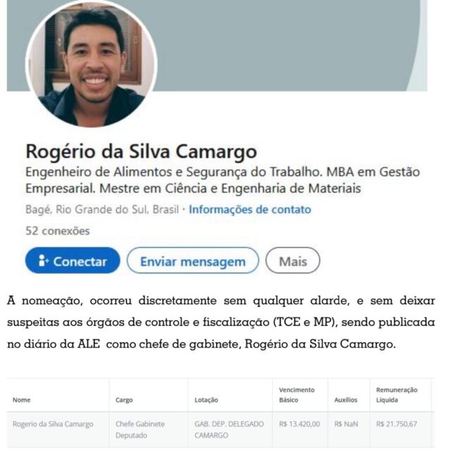Click the Rogerio da Silva Camargo table cell
The image size is (458, 476).
(53, 424)
